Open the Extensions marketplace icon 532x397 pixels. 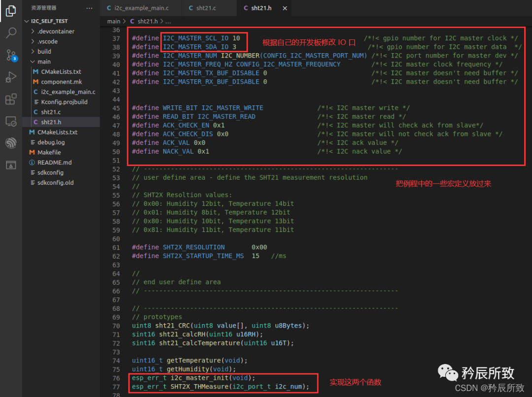pyautogui.click(x=10, y=99)
